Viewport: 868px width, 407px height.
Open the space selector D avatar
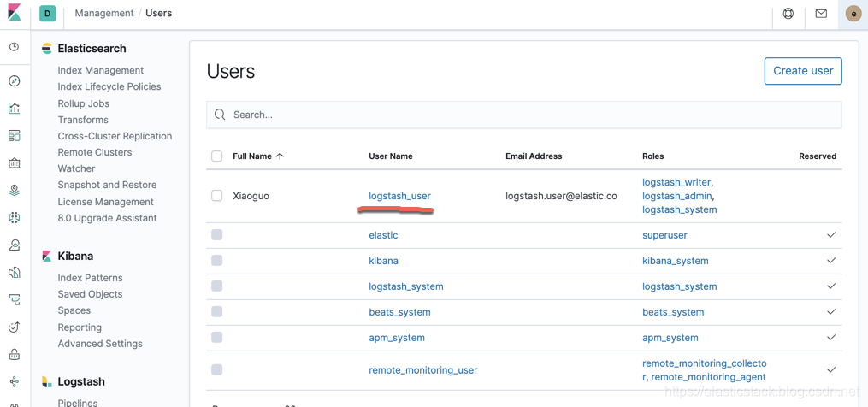(48, 14)
